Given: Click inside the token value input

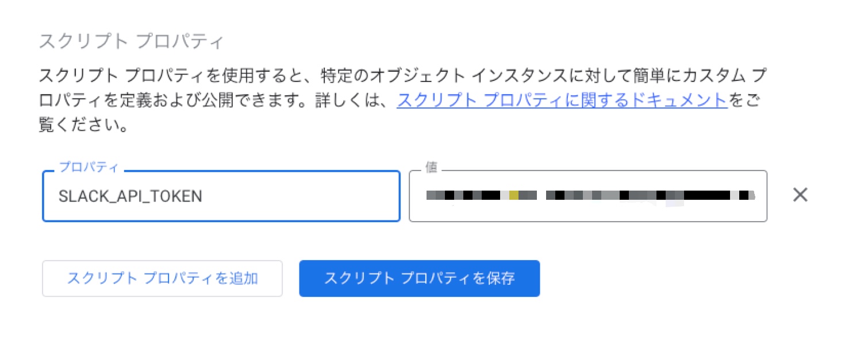Looking at the screenshot, I should point(588,196).
